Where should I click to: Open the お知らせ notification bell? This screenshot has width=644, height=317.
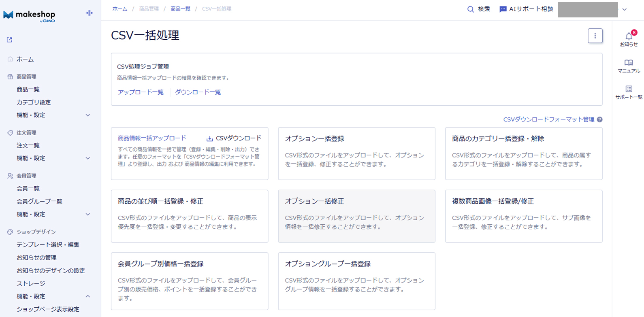tap(629, 36)
